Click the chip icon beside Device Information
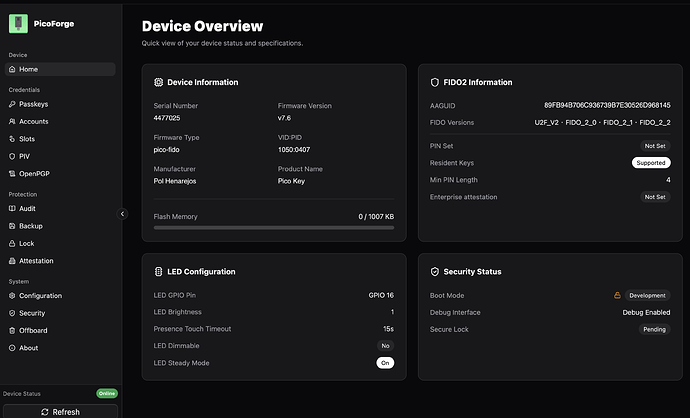This screenshot has width=690, height=418. (x=158, y=82)
